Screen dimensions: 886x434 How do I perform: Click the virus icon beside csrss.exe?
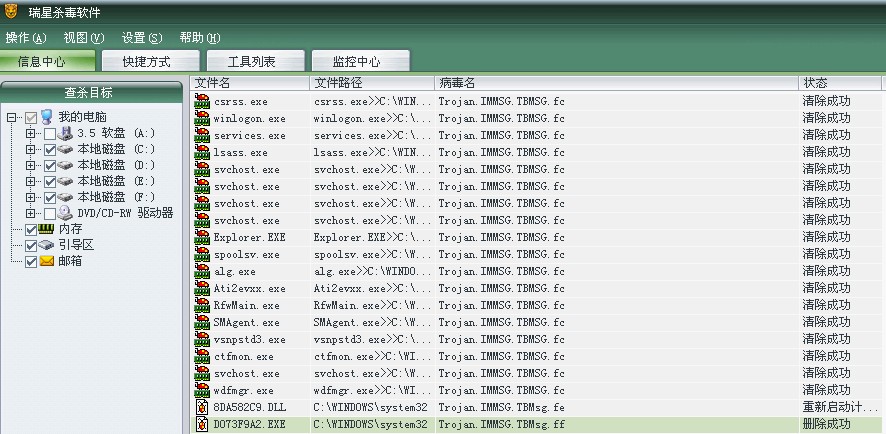tap(202, 102)
